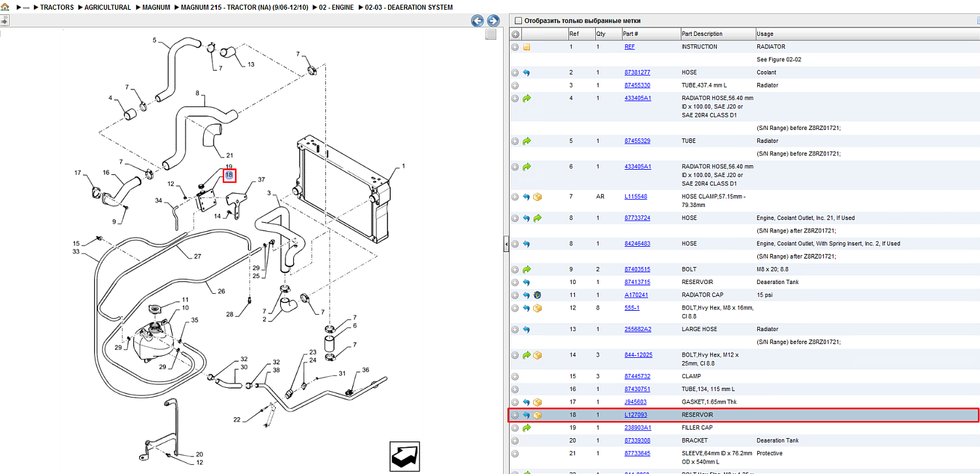Open the REF part link
The height and width of the screenshot is (474, 980).
[629, 47]
